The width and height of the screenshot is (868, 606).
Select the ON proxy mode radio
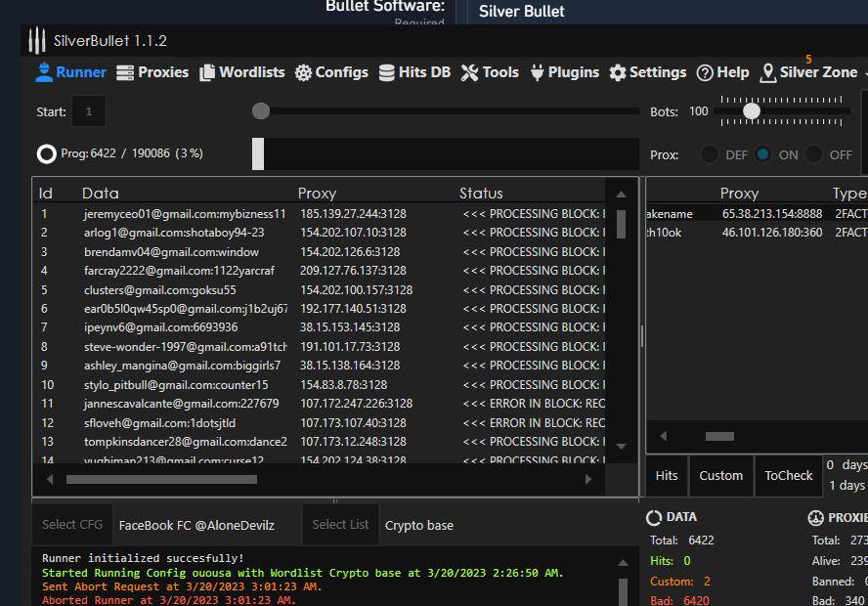click(x=763, y=154)
